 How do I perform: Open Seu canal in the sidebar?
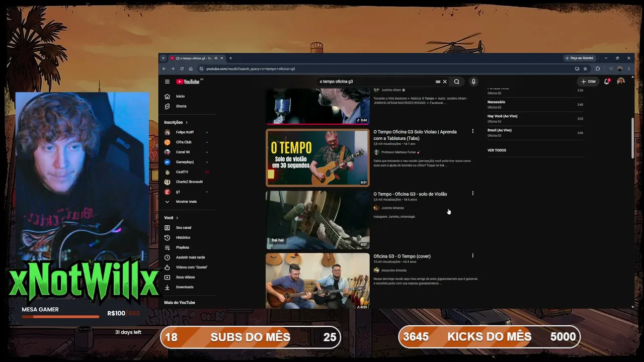tap(184, 228)
